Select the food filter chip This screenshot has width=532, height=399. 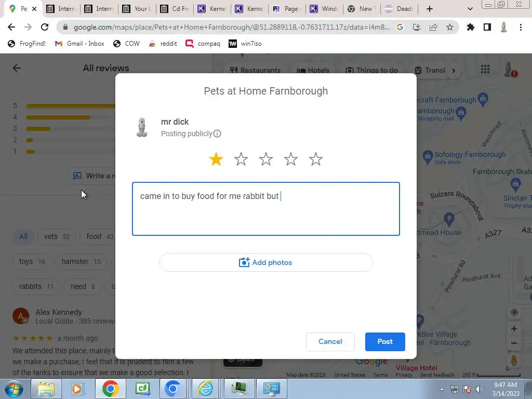coord(98,236)
